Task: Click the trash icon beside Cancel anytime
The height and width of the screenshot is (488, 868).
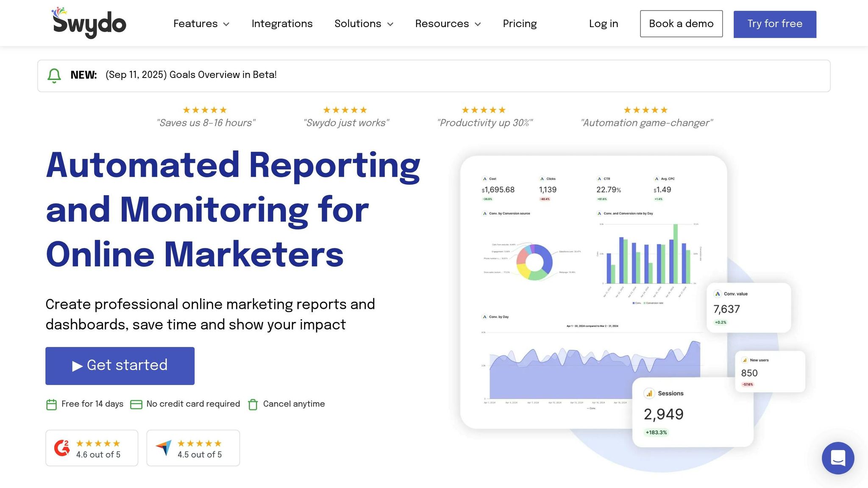Action: click(253, 405)
